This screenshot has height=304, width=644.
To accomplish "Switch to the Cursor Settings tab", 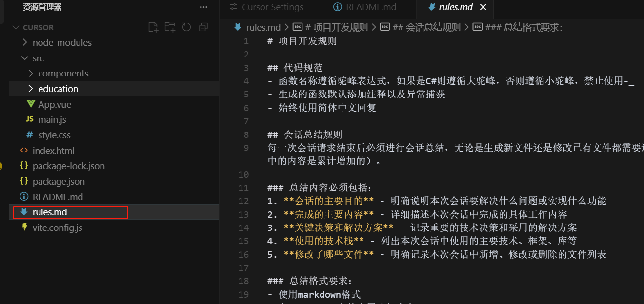I will (272, 7).
